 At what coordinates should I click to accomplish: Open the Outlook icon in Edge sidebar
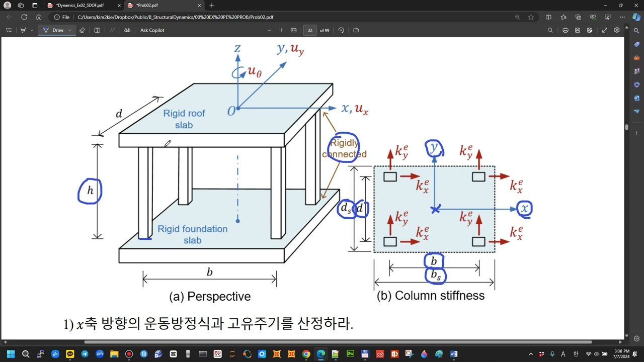(636, 98)
